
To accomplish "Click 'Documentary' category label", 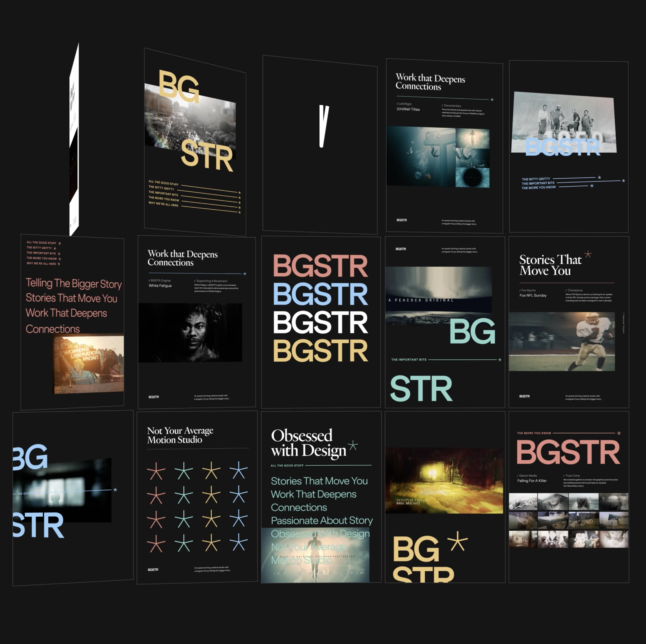I will click(451, 106).
